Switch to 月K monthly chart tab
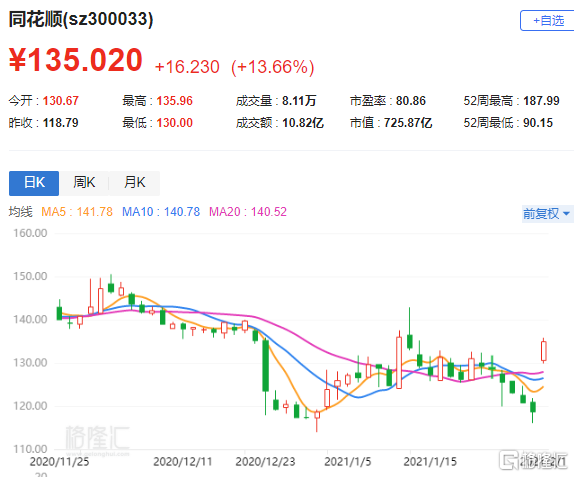Viewport: 574px width, 477px height. [134, 183]
